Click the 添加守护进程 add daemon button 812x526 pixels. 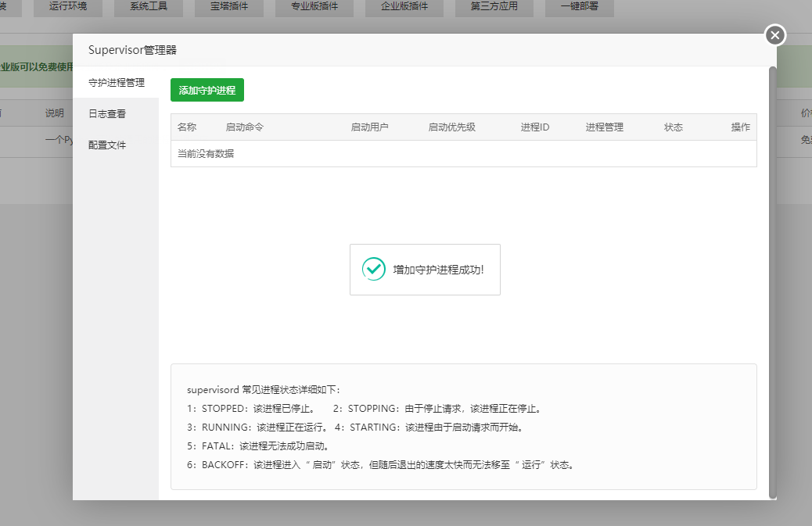(207, 90)
